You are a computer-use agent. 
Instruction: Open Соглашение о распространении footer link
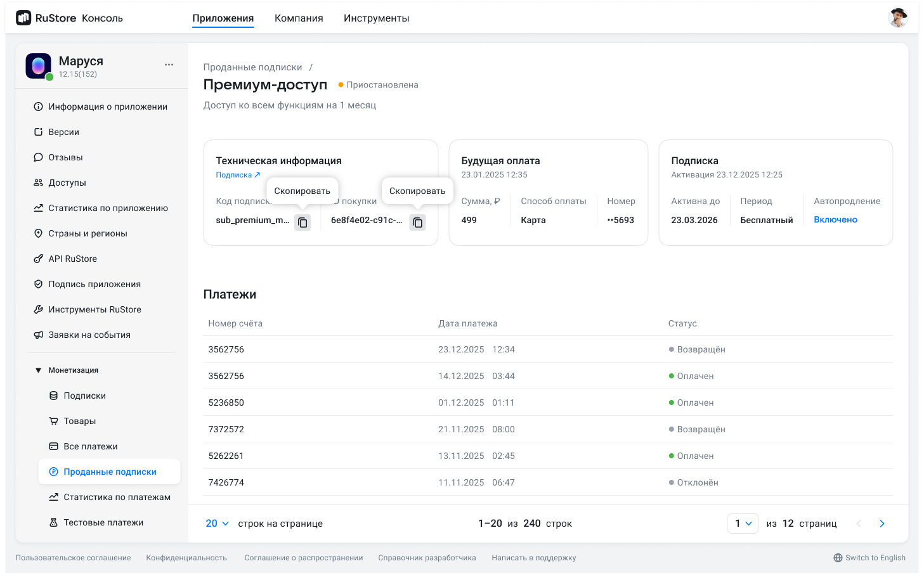[x=304, y=558]
